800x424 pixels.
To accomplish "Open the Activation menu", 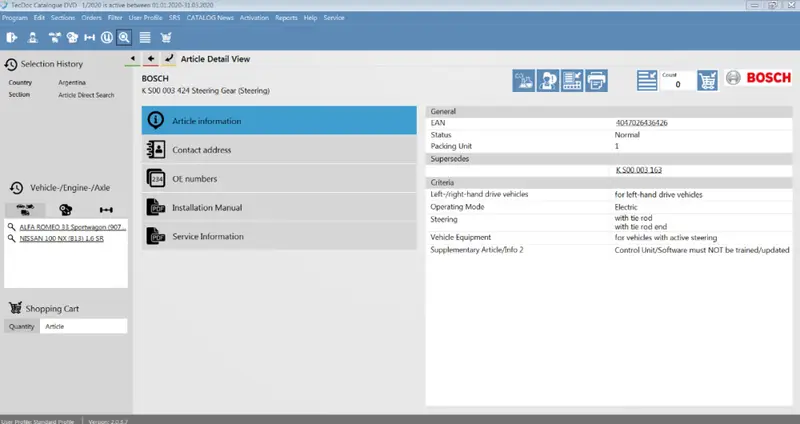I will point(254,17).
